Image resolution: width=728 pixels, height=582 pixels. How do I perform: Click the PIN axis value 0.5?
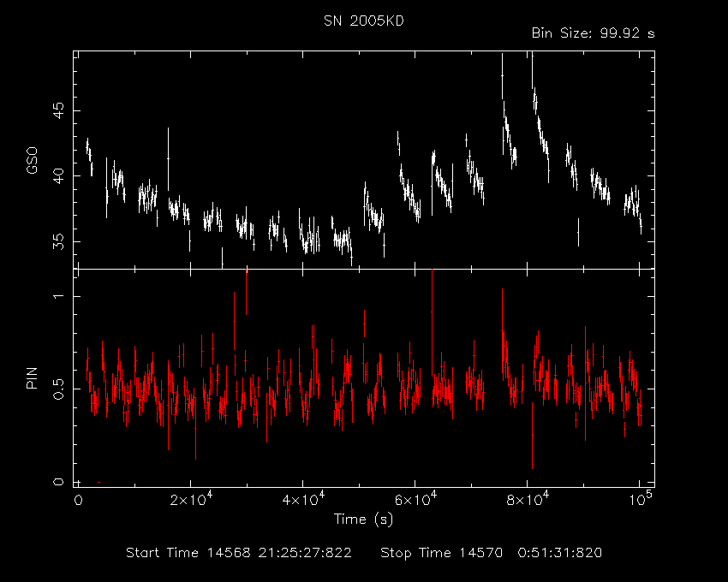point(58,389)
